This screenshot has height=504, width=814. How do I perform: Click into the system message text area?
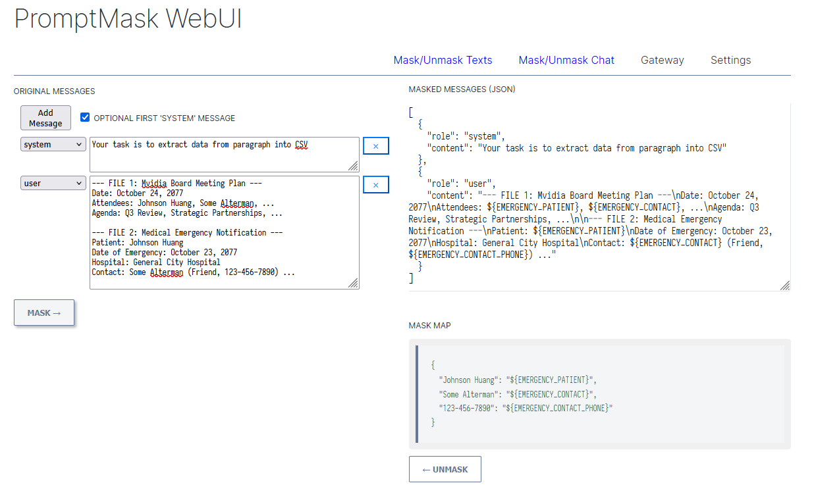click(225, 155)
